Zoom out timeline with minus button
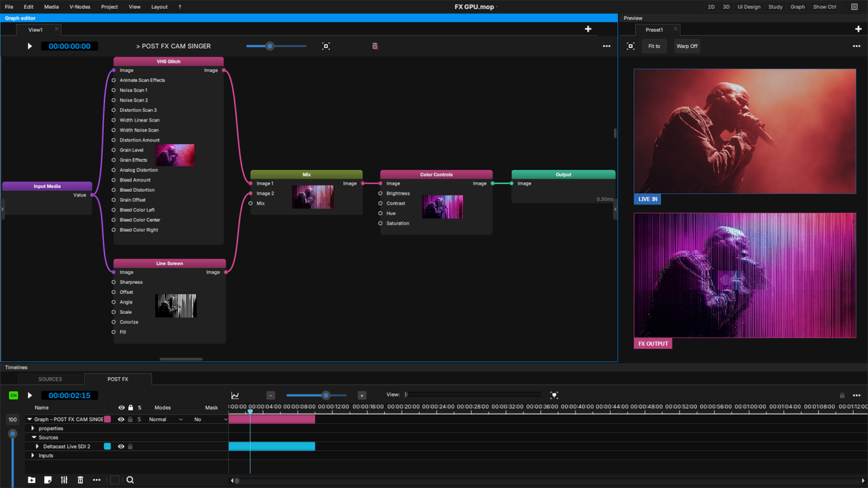The image size is (868, 488). [271, 395]
